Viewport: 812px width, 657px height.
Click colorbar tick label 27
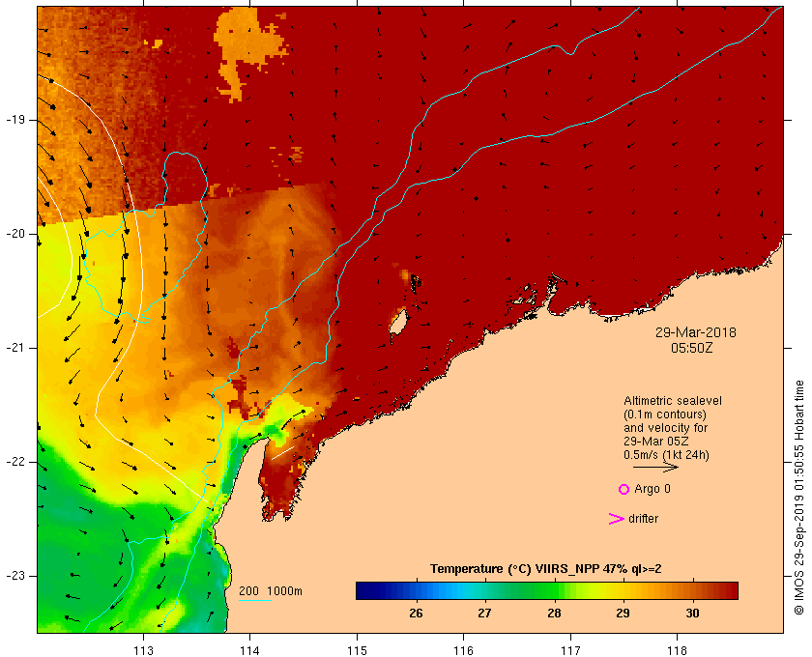point(484,614)
